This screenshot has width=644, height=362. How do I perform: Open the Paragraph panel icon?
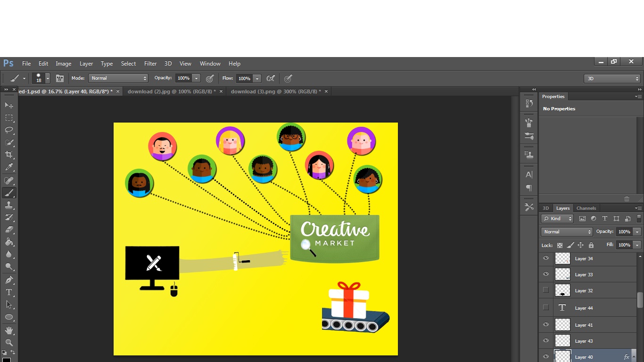[x=529, y=188]
